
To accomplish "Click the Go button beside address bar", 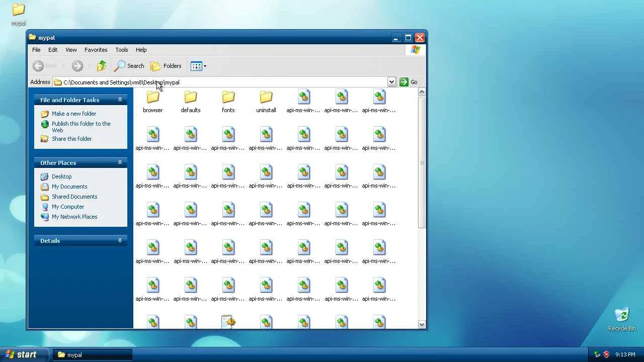I will (x=409, y=82).
